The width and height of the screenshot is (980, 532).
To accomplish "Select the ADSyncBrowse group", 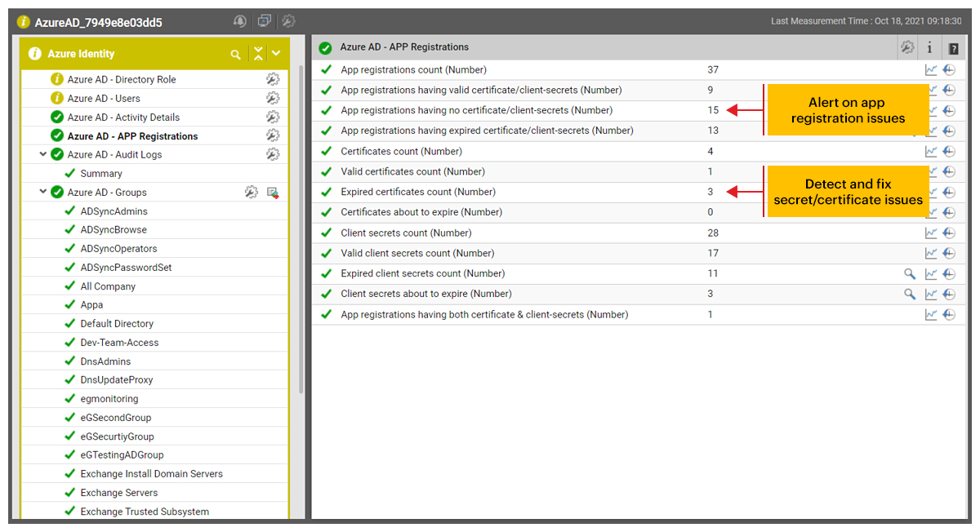I will (x=114, y=230).
